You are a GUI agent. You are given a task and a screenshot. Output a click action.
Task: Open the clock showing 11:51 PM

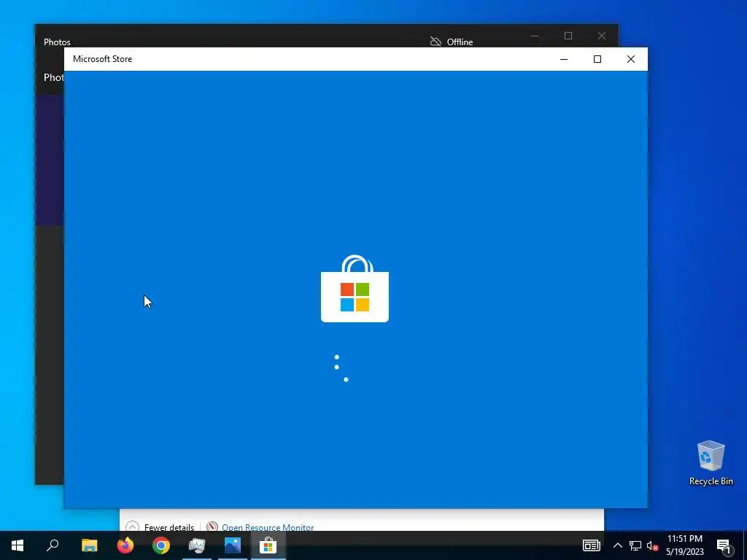pyautogui.click(x=684, y=545)
